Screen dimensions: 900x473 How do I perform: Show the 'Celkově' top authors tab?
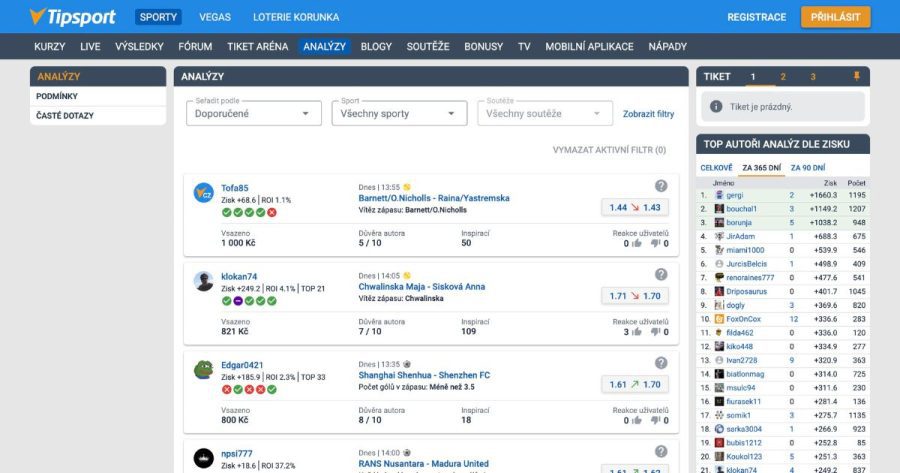716,167
